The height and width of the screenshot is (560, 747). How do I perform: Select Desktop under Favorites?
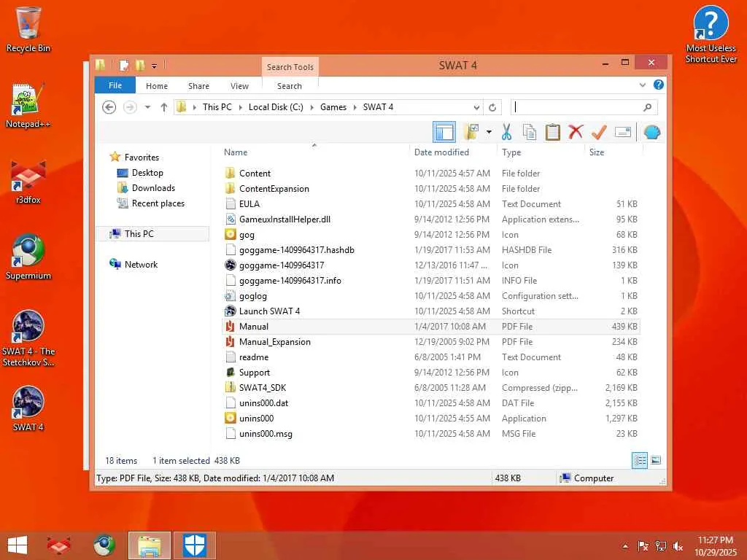147,173
